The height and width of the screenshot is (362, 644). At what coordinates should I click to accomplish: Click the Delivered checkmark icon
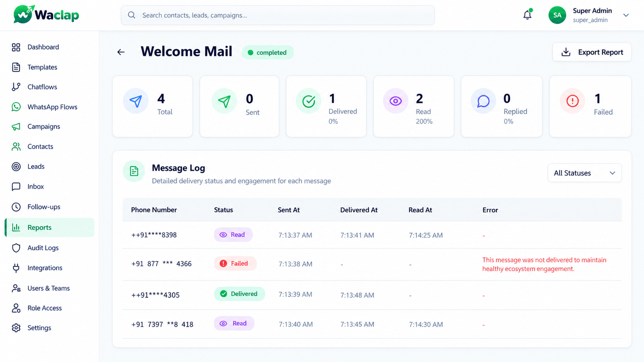tap(309, 101)
